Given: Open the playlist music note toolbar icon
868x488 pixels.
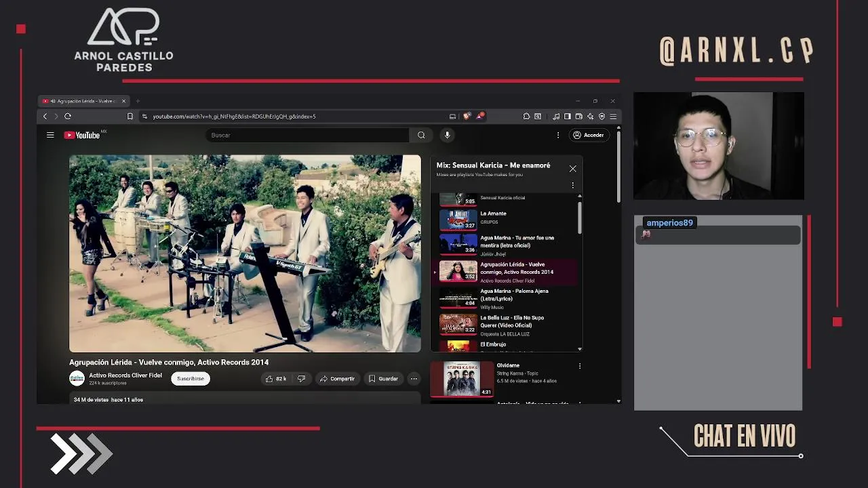Looking at the screenshot, I should click(x=556, y=117).
